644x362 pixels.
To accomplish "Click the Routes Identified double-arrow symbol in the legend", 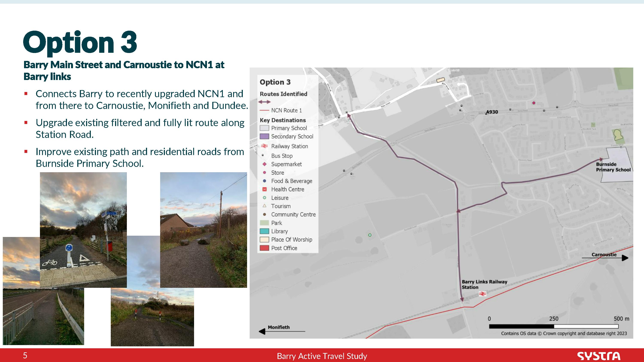I will [x=264, y=102].
